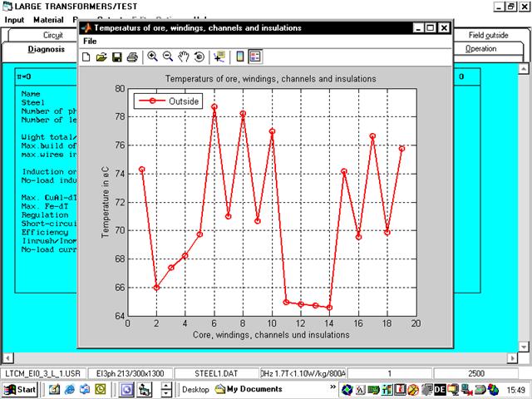Click the Regulation row in the diagnosis list
This screenshot has height=399, width=532.
[45, 215]
